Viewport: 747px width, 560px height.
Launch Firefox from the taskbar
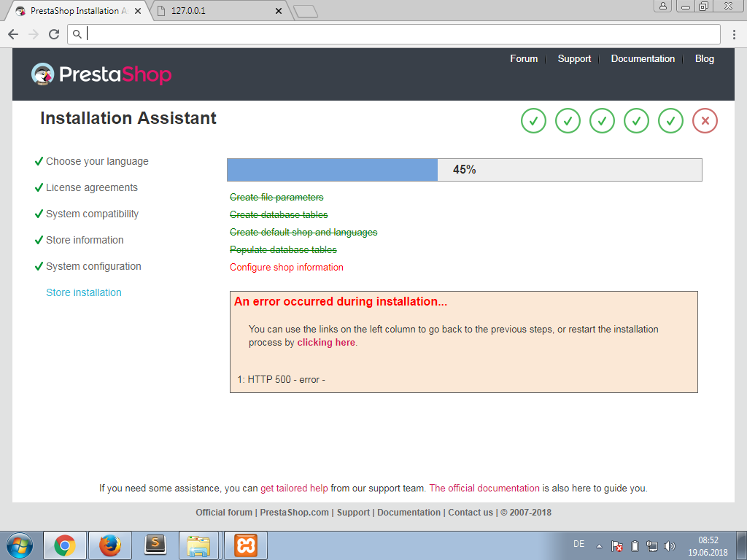(110, 545)
